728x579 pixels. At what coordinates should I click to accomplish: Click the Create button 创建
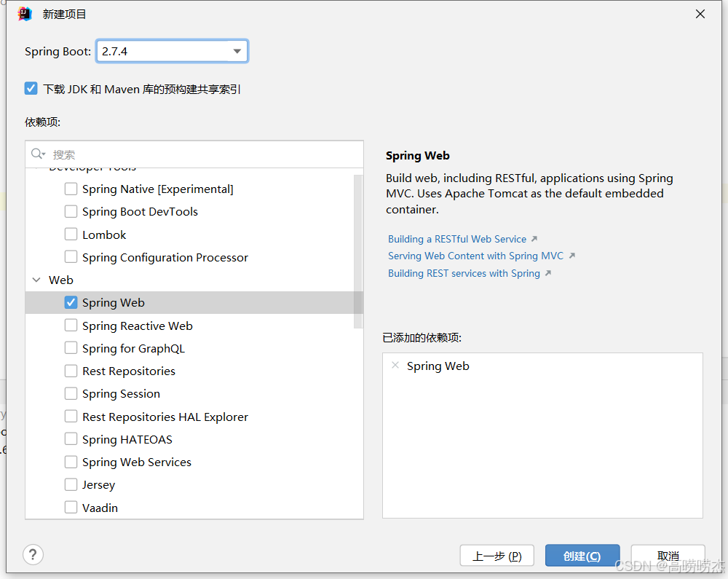(x=582, y=555)
